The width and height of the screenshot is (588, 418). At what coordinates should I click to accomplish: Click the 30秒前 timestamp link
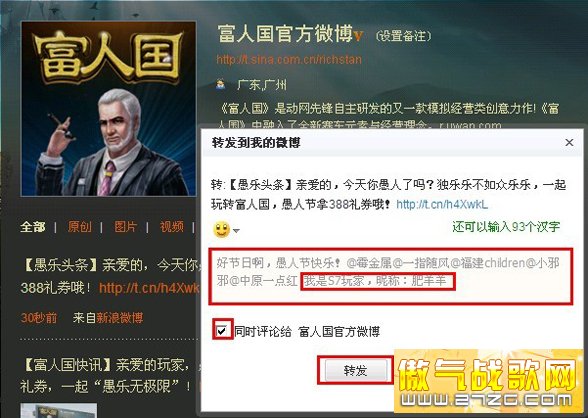[39, 318]
